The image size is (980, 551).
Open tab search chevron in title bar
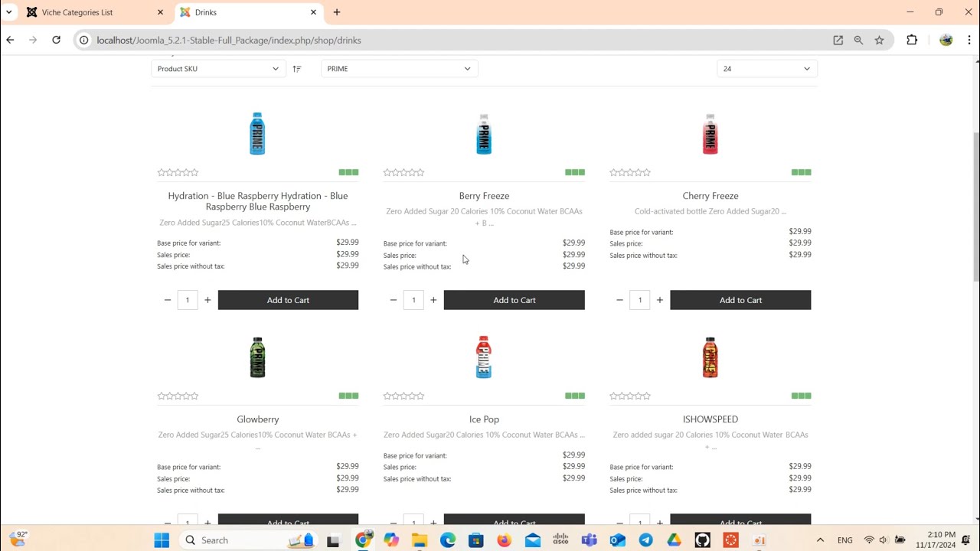click(9, 12)
